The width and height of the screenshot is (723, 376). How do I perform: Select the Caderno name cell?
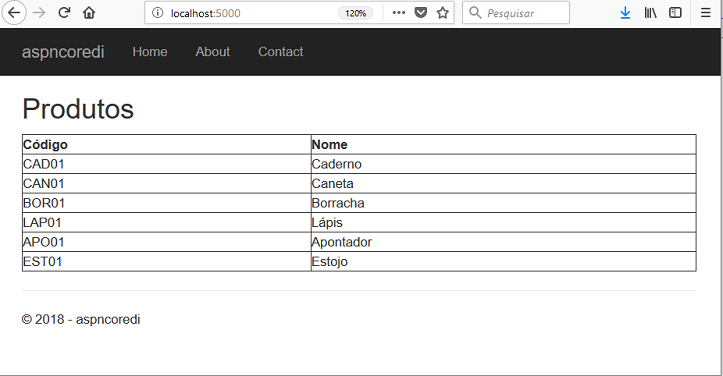coord(504,164)
